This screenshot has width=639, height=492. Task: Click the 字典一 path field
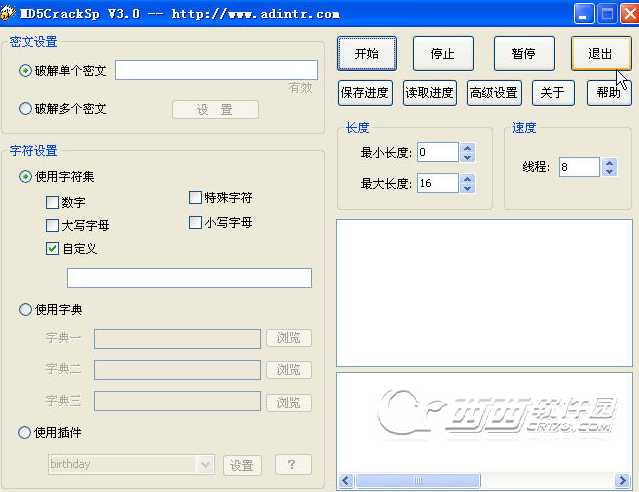pos(177,339)
